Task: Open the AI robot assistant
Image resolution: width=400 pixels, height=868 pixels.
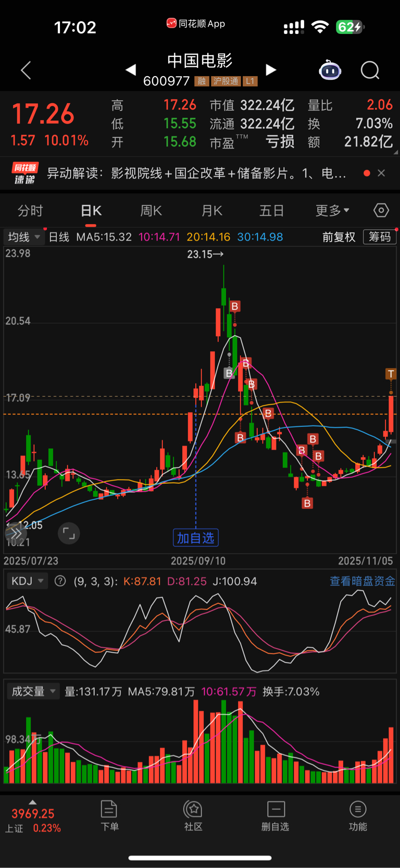Action: point(330,70)
